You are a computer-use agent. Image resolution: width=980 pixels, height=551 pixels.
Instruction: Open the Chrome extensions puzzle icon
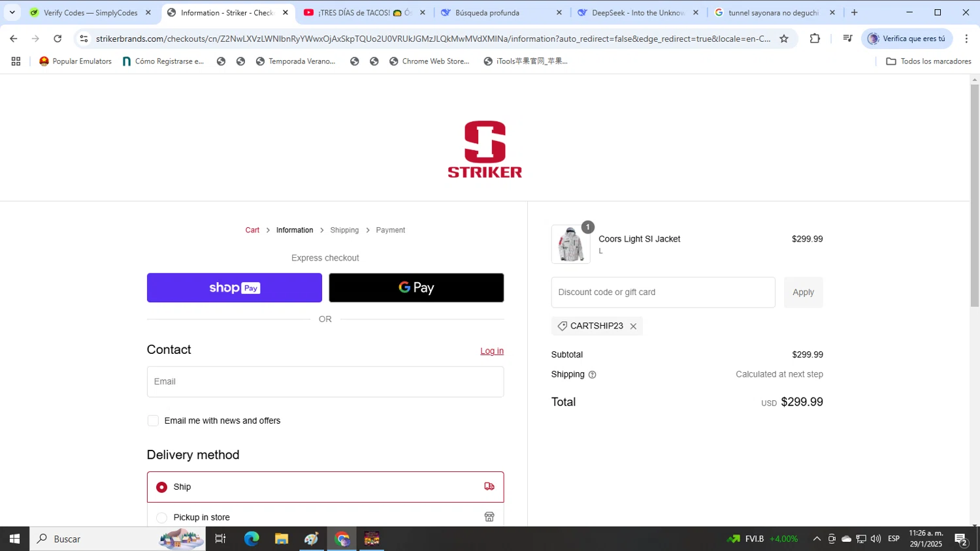click(x=815, y=39)
